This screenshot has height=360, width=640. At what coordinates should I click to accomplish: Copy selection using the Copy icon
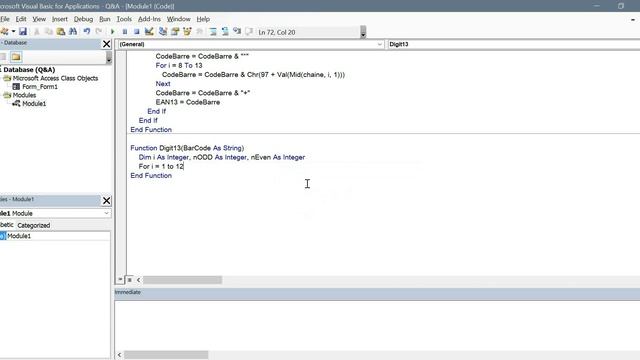coord(49,31)
